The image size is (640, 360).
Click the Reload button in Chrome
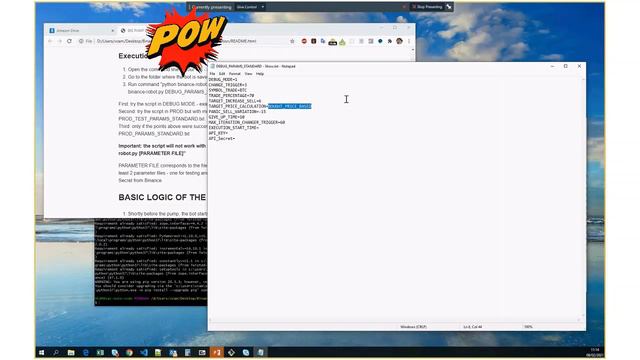click(x=69, y=41)
